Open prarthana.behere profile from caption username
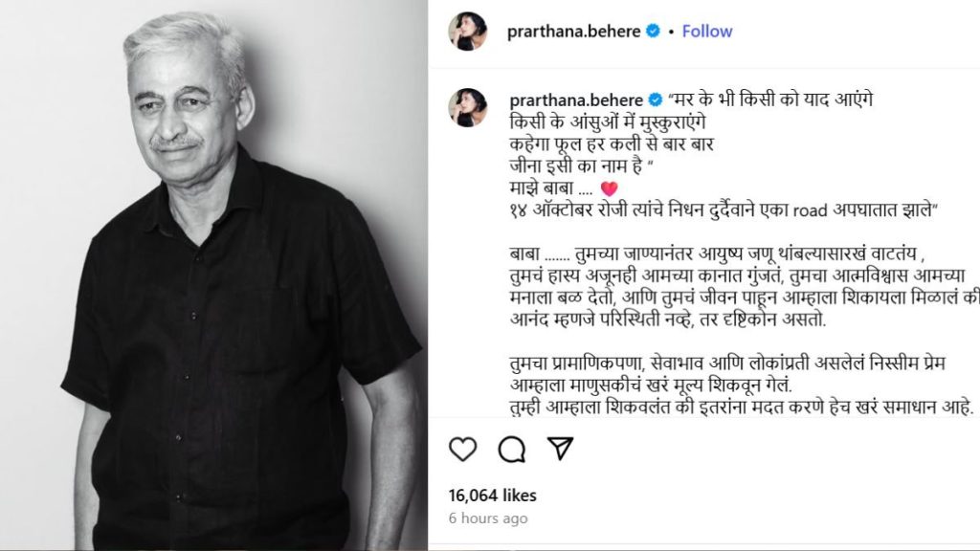Viewport: 980px width, 551px height. pyautogui.click(x=576, y=99)
